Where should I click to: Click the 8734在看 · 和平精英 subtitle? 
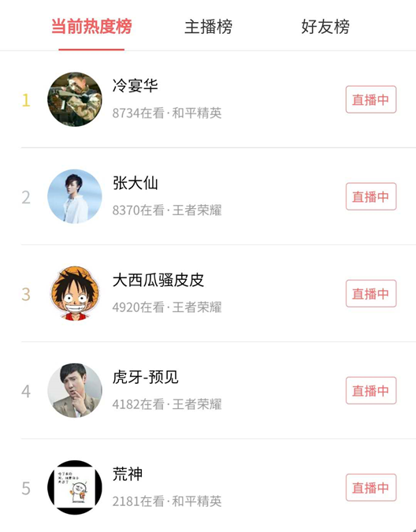[167, 113]
